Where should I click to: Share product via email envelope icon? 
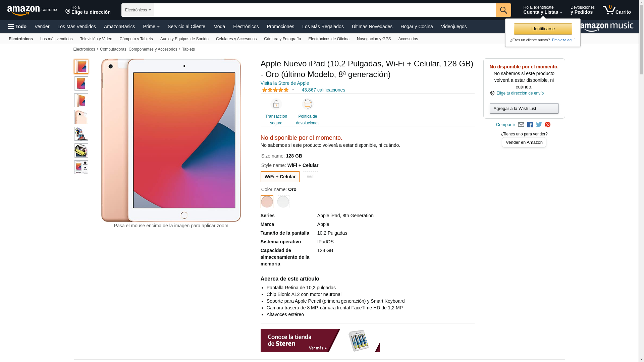pos(521,125)
